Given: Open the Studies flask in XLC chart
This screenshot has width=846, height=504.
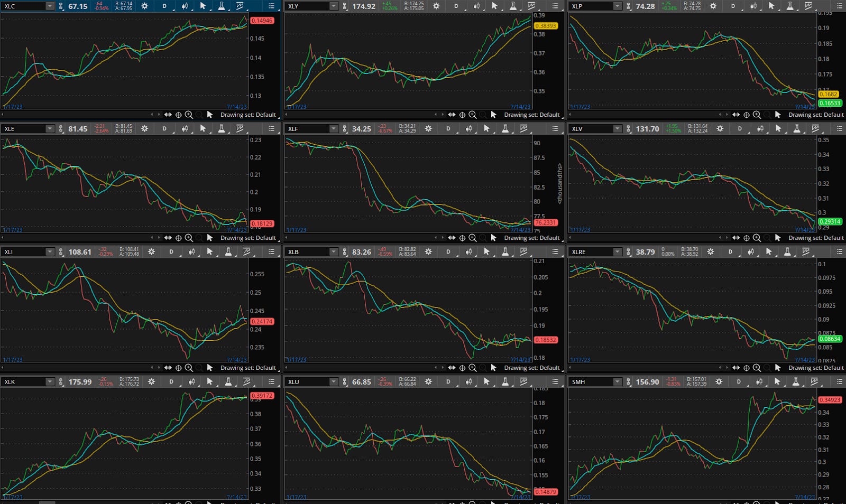Looking at the screenshot, I should 221,6.
